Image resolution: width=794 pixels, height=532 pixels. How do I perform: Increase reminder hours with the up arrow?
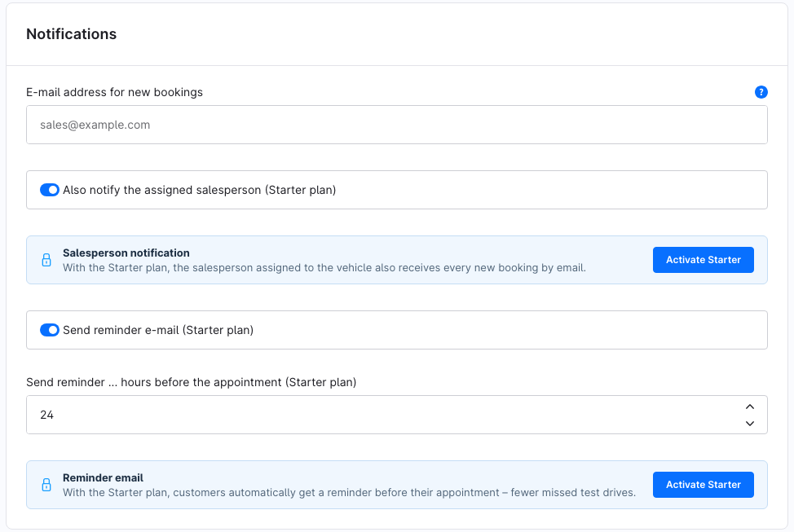point(750,407)
